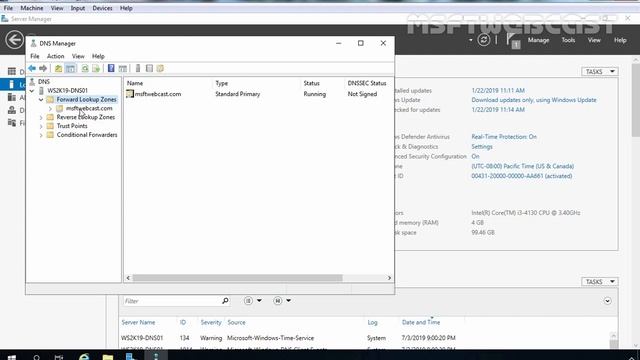Screen dimensions: 640x360
Task: Expand the Conditional Forwarders node
Action: point(41,135)
